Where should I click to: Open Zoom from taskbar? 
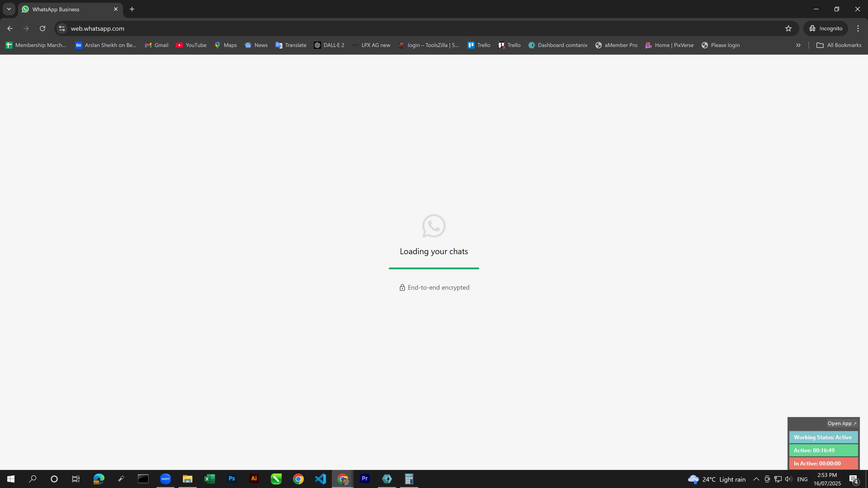coord(165,479)
